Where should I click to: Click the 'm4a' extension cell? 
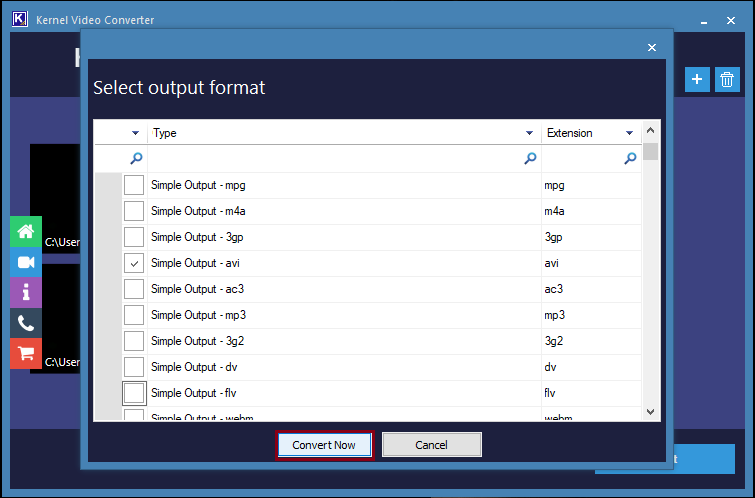(591, 211)
